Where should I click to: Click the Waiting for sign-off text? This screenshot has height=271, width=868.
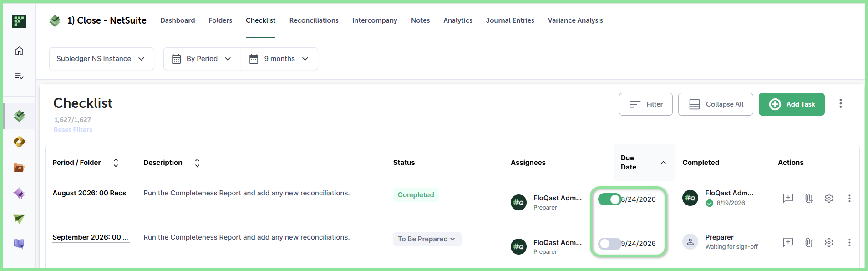click(x=731, y=247)
